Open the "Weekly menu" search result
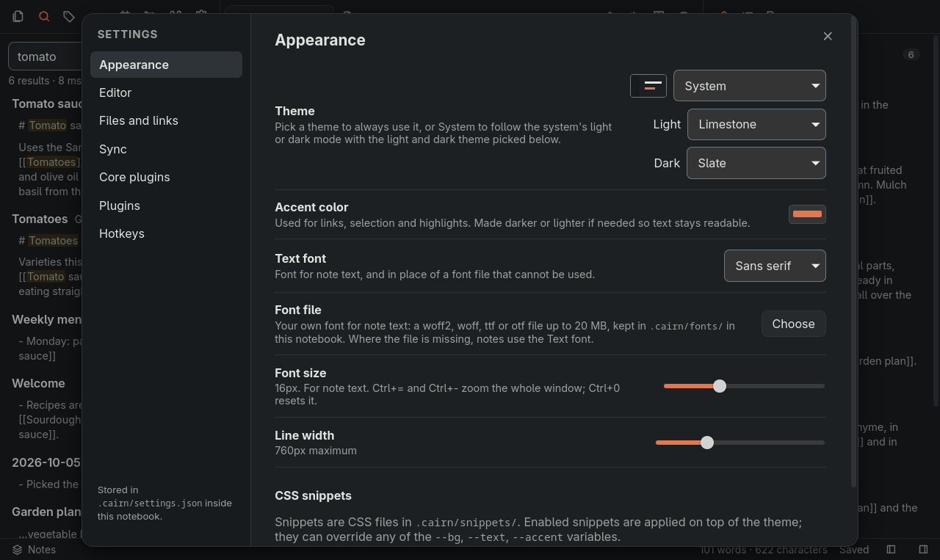This screenshot has height=560, width=940. [46, 319]
